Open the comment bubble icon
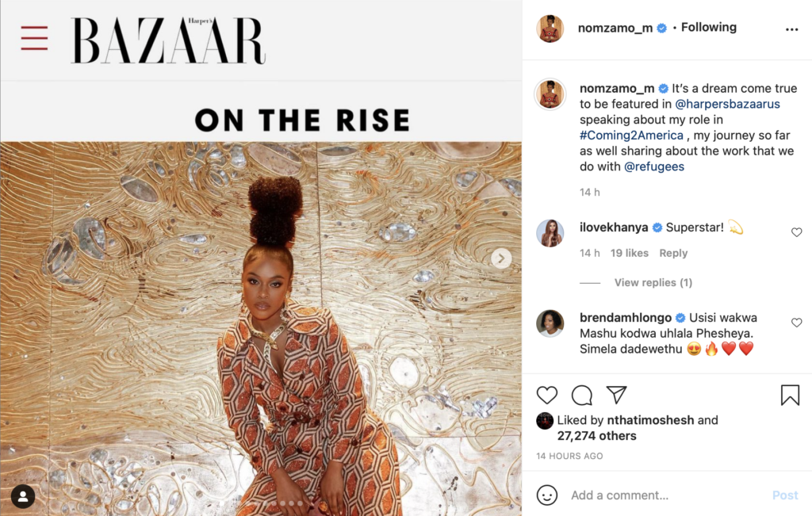This screenshot has height=516, width=812. click(582, 396)
